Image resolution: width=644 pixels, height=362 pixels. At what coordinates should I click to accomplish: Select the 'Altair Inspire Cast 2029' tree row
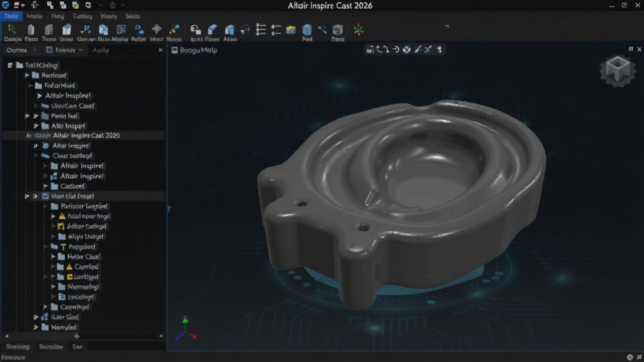[x=84, y=136]
